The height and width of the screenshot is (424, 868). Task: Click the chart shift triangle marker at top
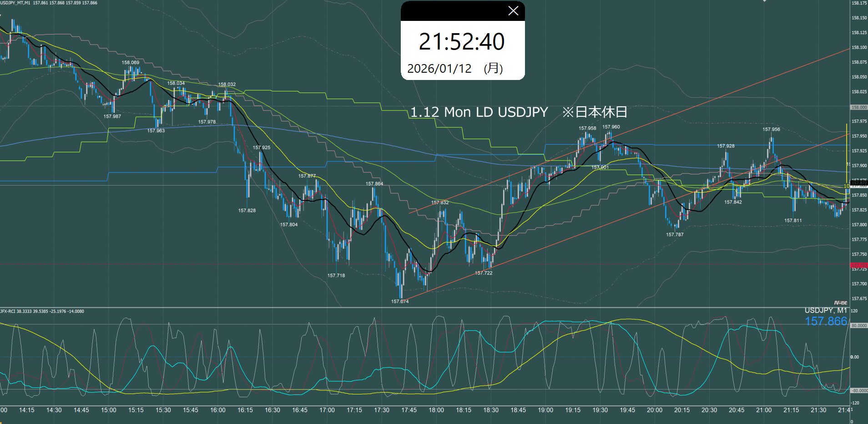765,1
